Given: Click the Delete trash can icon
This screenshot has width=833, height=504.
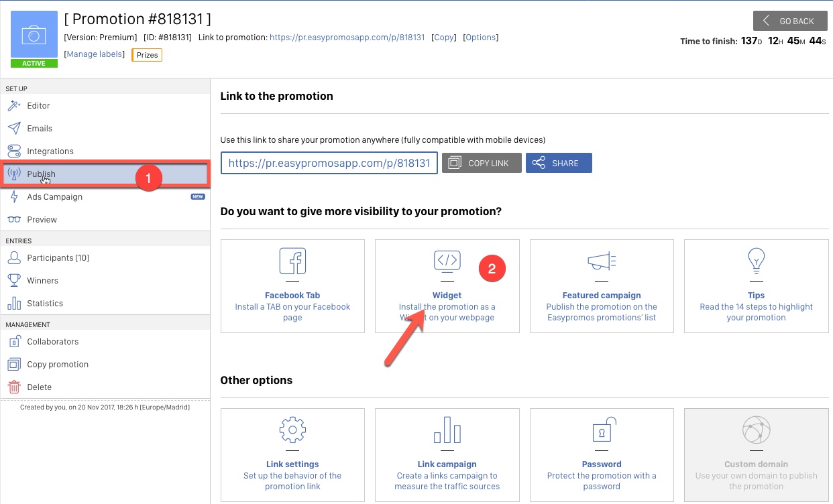Looking at the screenshot, I should pos(14,387).
